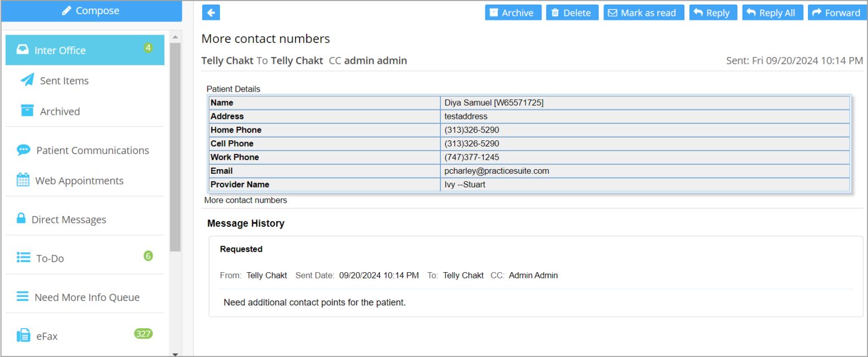Open Patient Communications via chat bubble icon

pyautogui.click(x=23, y=150)
